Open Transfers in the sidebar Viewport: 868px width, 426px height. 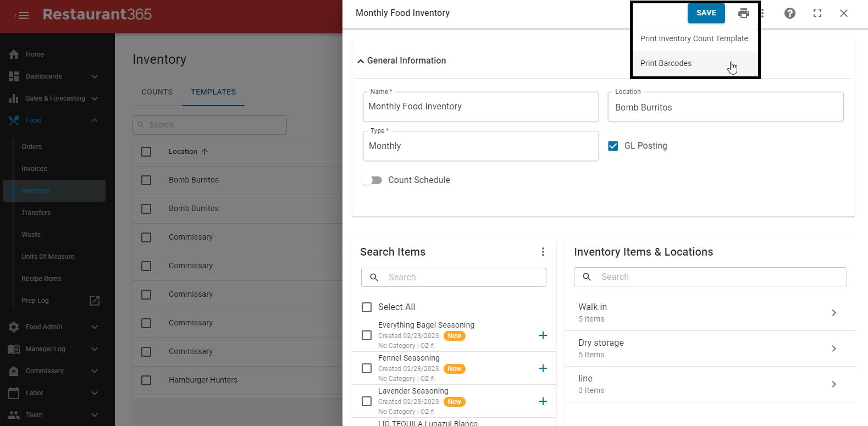point(36,213)
